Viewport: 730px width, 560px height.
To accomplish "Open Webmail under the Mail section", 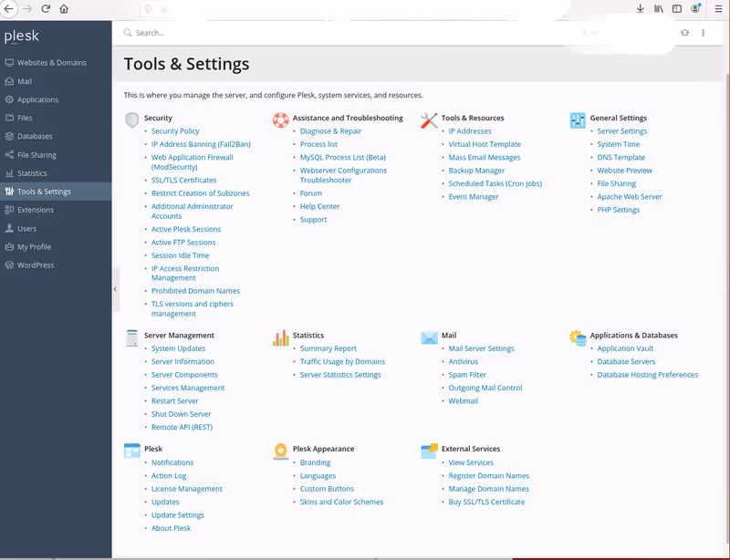I will [x=463, y=400].
